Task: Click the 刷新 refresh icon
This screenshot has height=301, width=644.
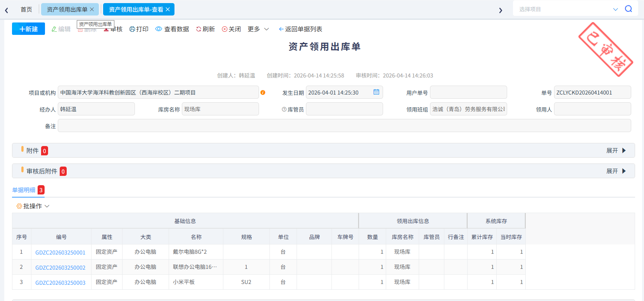Action: tap(199, 29)
